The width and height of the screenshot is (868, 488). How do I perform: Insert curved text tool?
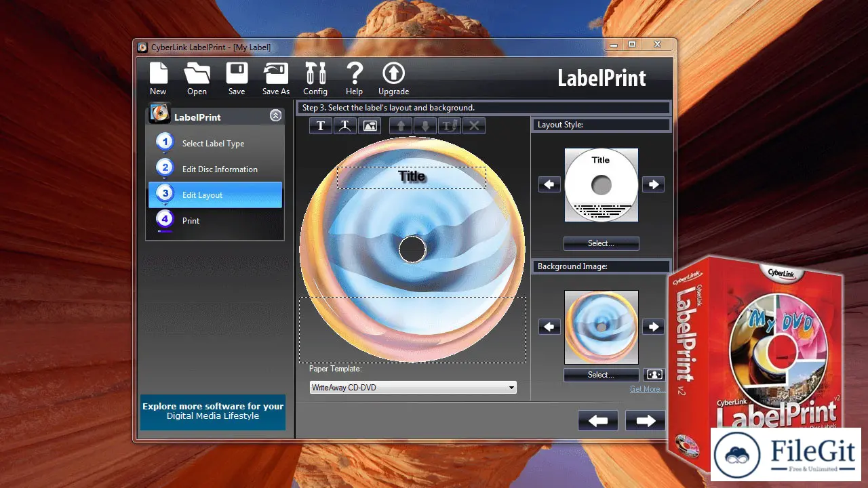click(345, 126)
